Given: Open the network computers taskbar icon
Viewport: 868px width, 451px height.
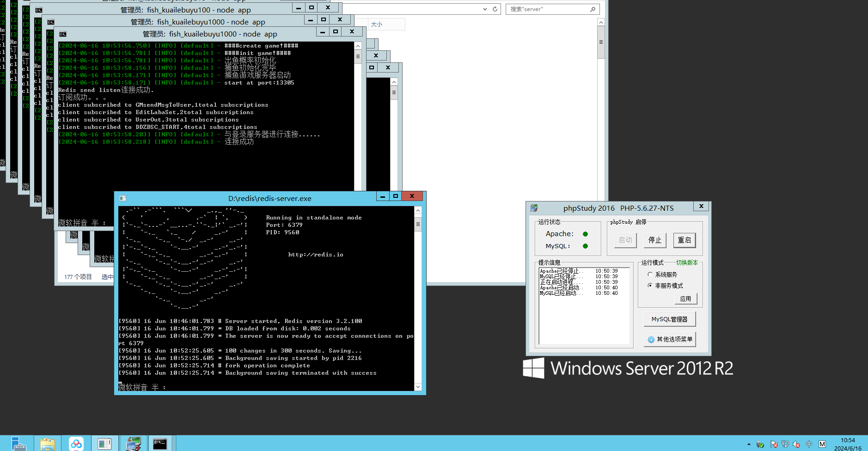Looking at the screenshot, I should pyautogui.click(x=134, y=444).
